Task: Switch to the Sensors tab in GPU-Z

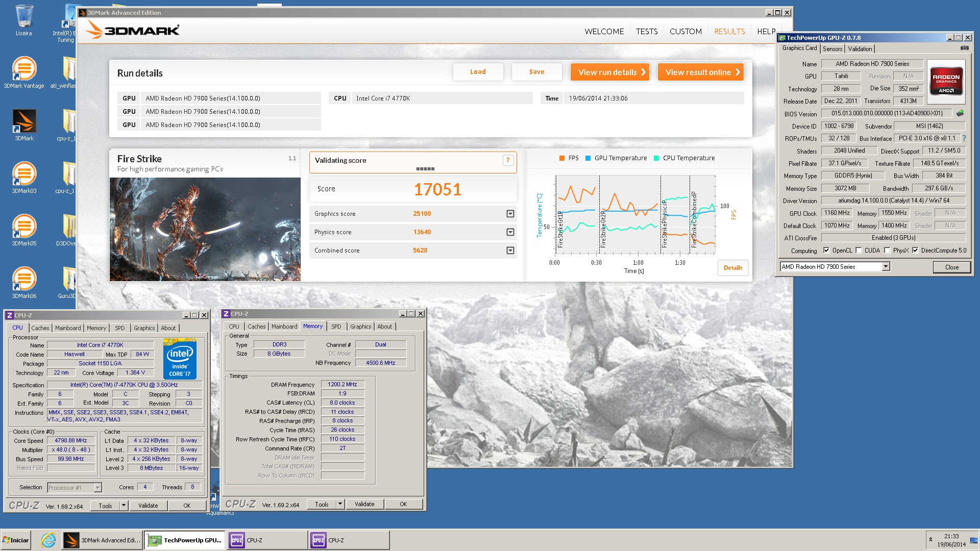Action: [832, 49]
